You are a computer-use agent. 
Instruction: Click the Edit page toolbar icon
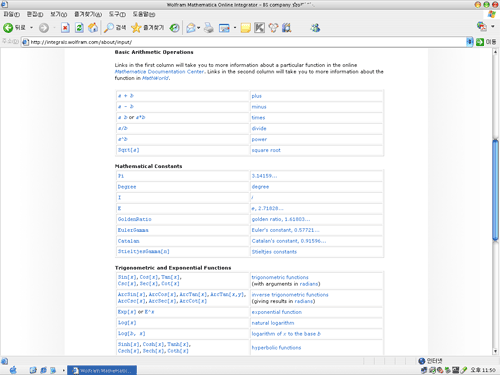click(224, 28)
